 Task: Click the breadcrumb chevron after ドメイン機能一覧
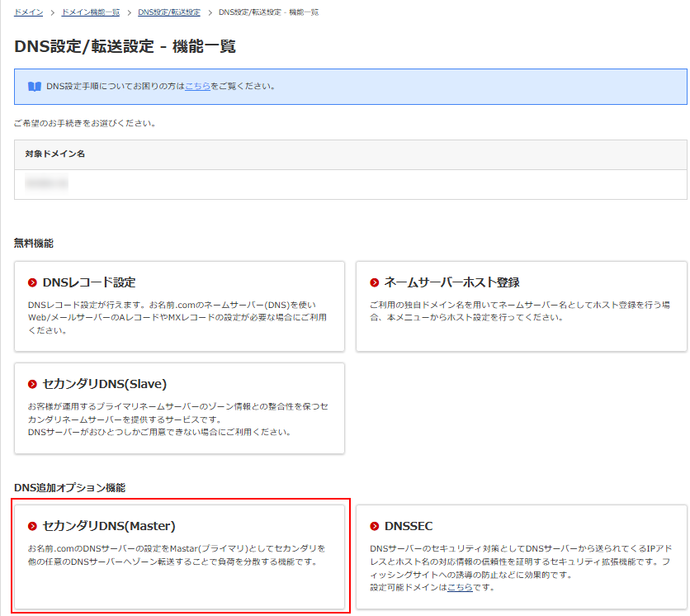point(129,12)
